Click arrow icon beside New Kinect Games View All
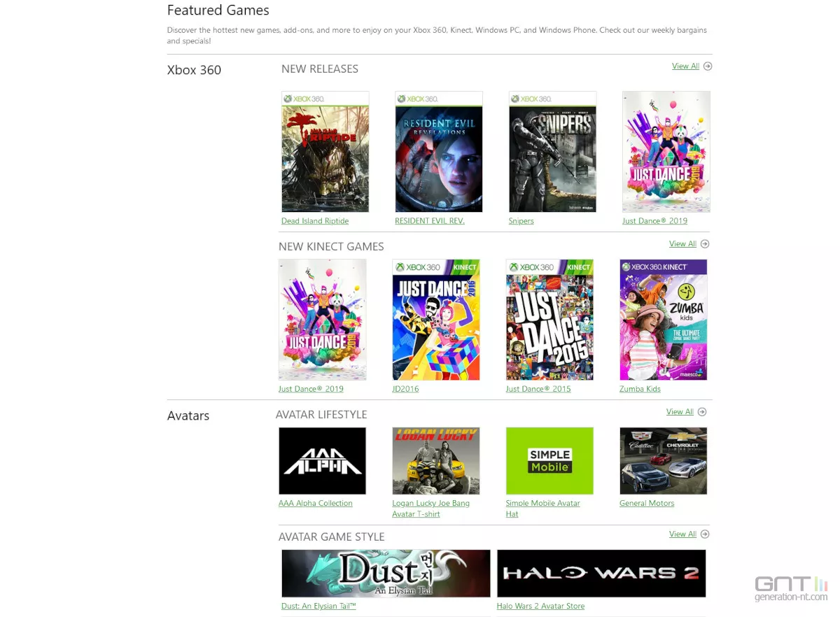840x617 pixels. tap(705, 244)
